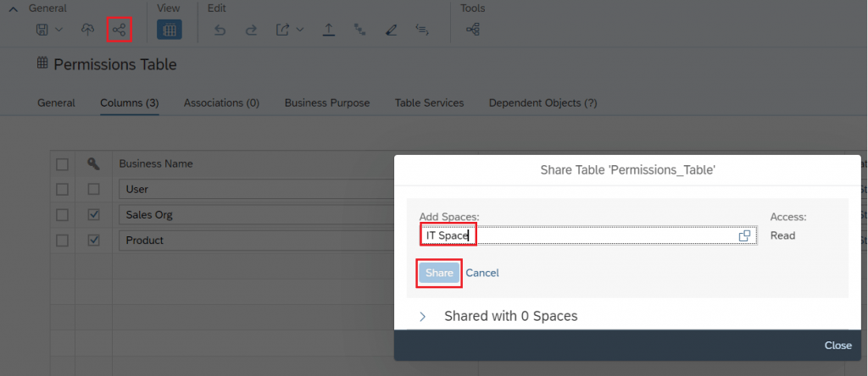Click the Save disk icon
The image size is (868, 376).
pyautogui.click(x=42, y=30)
